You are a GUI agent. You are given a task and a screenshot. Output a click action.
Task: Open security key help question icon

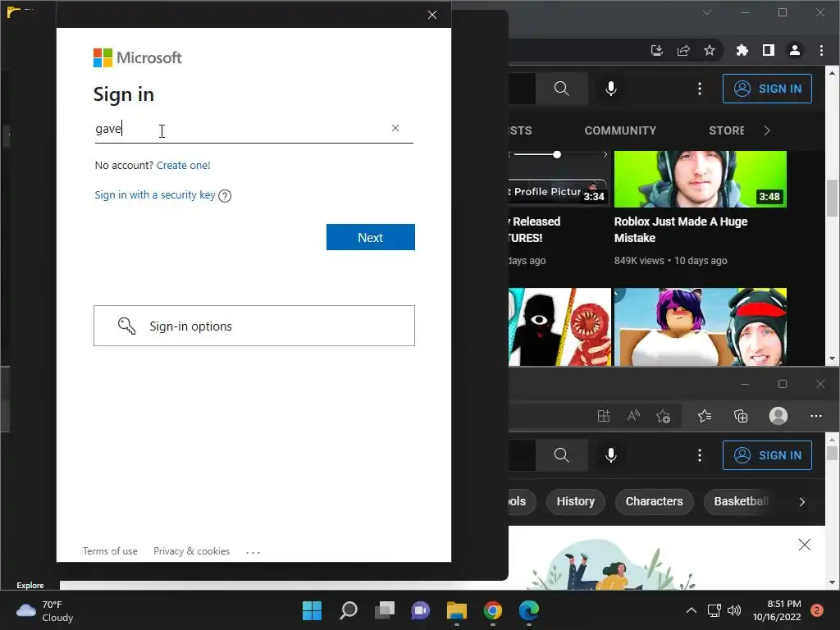click(x=225, y=196)
